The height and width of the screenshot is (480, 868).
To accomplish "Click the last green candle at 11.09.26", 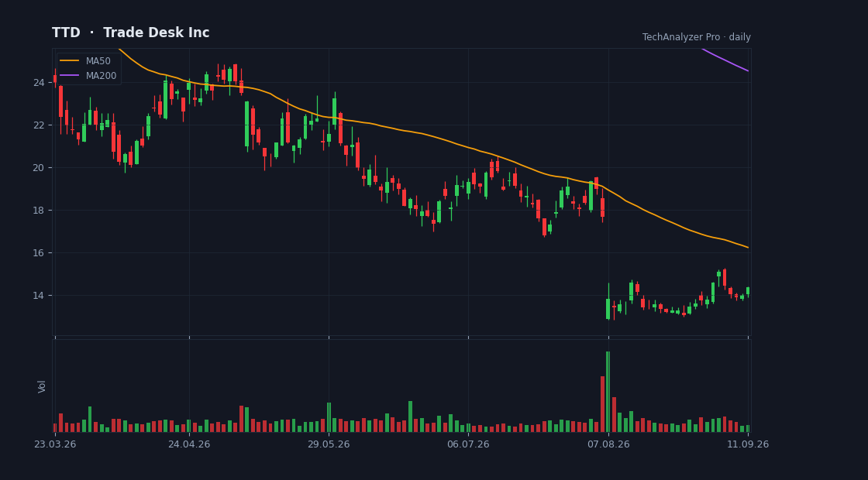I will tap(748, 291).
